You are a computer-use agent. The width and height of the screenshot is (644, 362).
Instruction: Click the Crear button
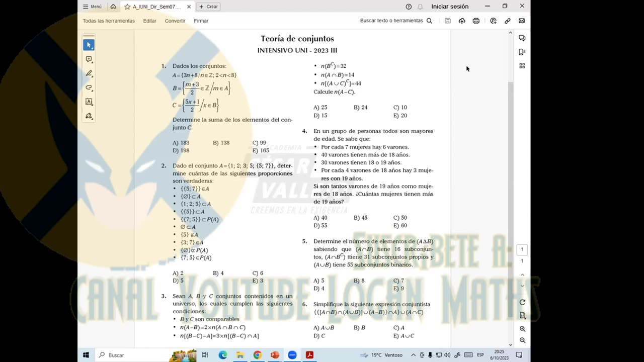(209, 7)
